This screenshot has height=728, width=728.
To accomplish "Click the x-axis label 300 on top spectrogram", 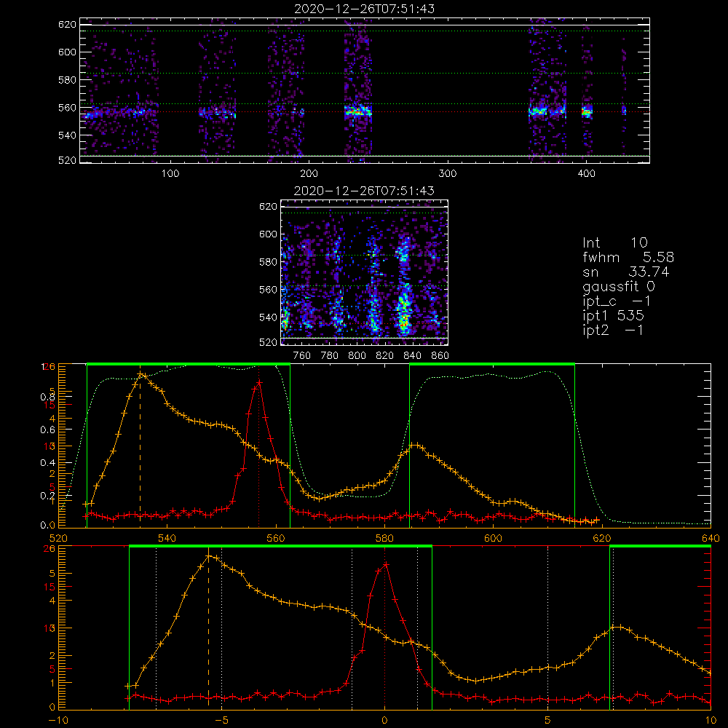I will click(x=448, y=174).
